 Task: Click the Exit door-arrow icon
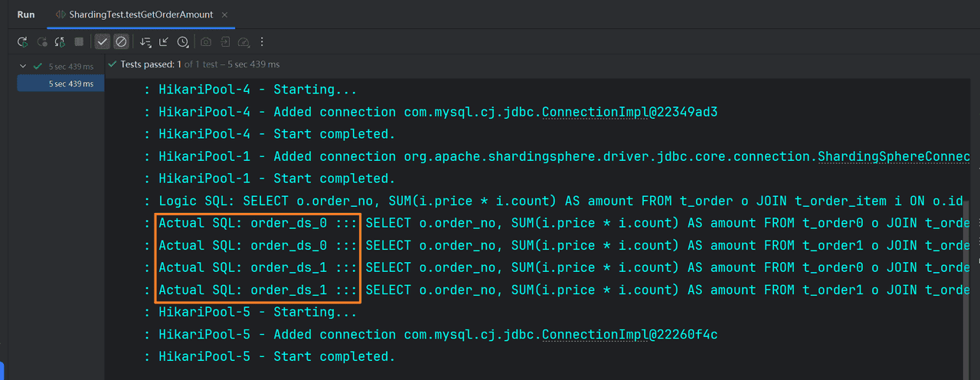point(225,42)
